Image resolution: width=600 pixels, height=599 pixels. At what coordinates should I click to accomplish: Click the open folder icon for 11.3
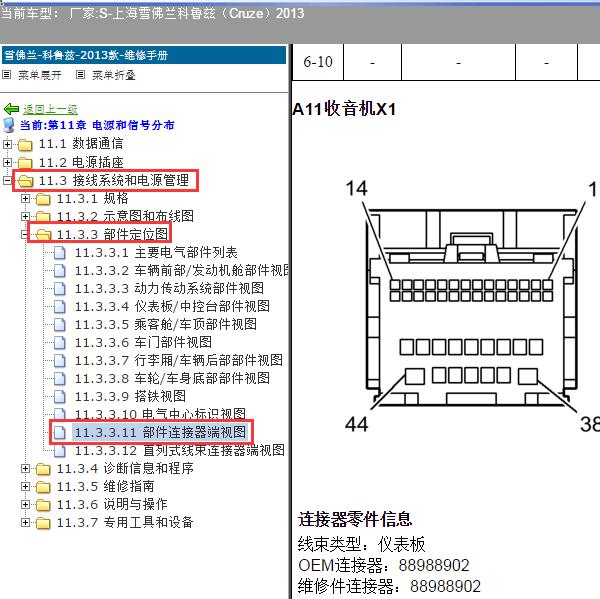tap(25, 181)
